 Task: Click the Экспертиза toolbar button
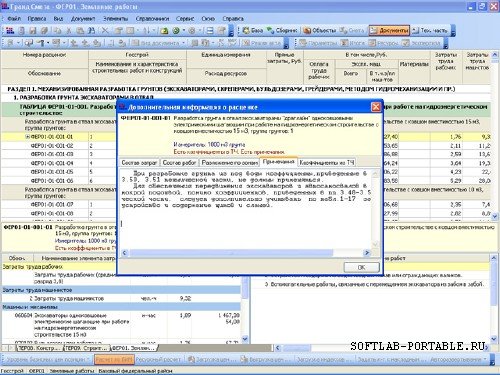tap(421, 43)
